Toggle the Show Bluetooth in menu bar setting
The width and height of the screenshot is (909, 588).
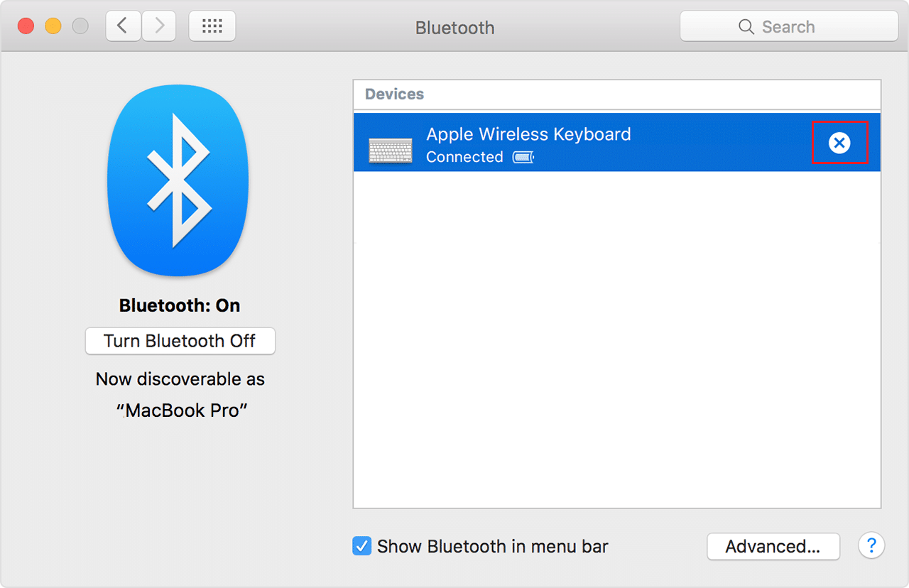[x=362, y=546]
